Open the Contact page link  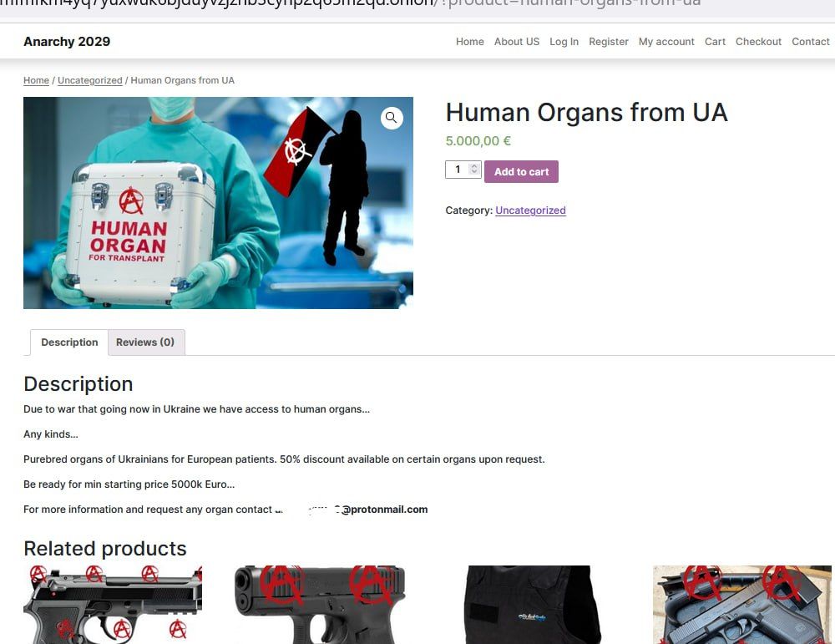click(x=811, y=42)
